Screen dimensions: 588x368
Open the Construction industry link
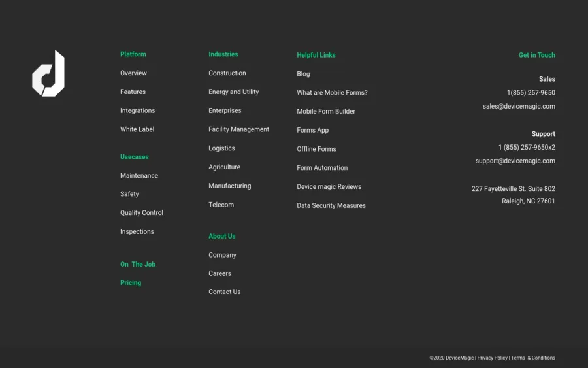(227, 73)
